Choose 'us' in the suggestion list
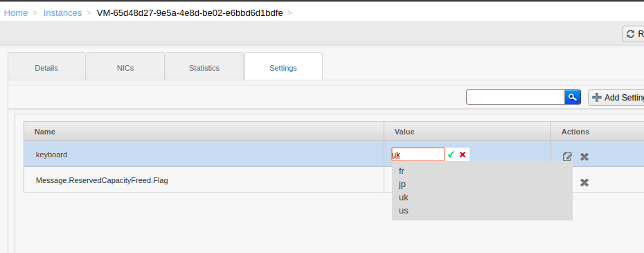644x253 pixels. coord(403,211)
